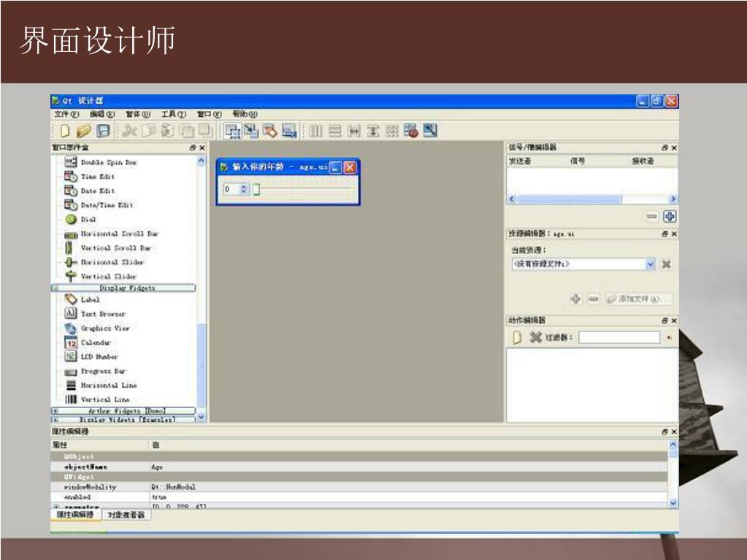Select the Text Browser widget
Screen dimensions: 747x560
coord(95,314)
